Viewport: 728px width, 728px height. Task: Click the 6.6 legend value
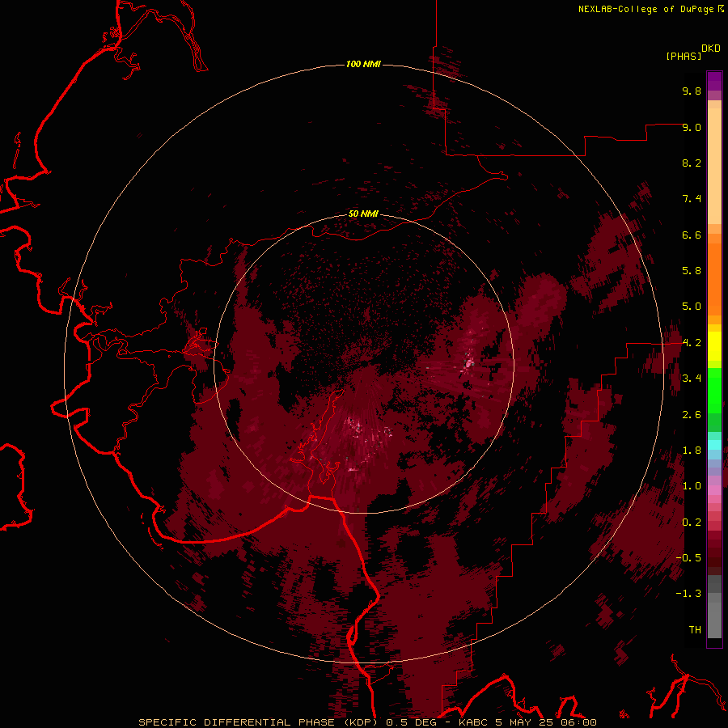[x=692, y=235]
